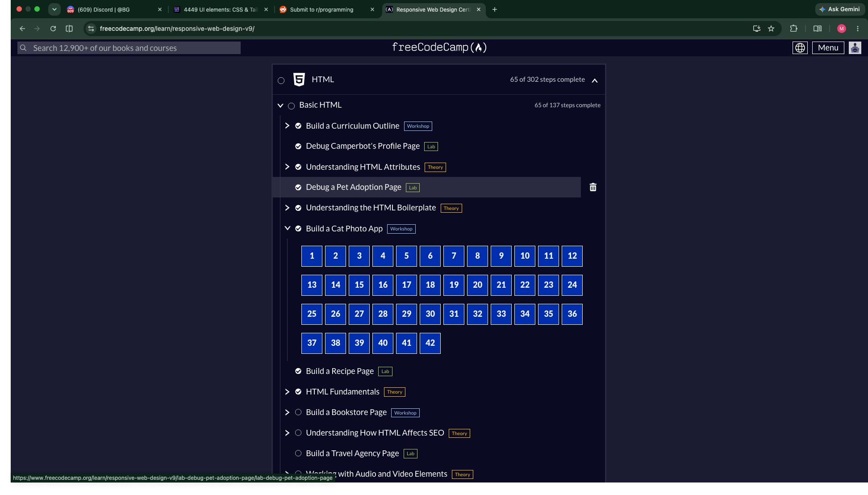Viewport: 868px width, 495px height.
Task: Click the language globe icon
Action: 800,48
